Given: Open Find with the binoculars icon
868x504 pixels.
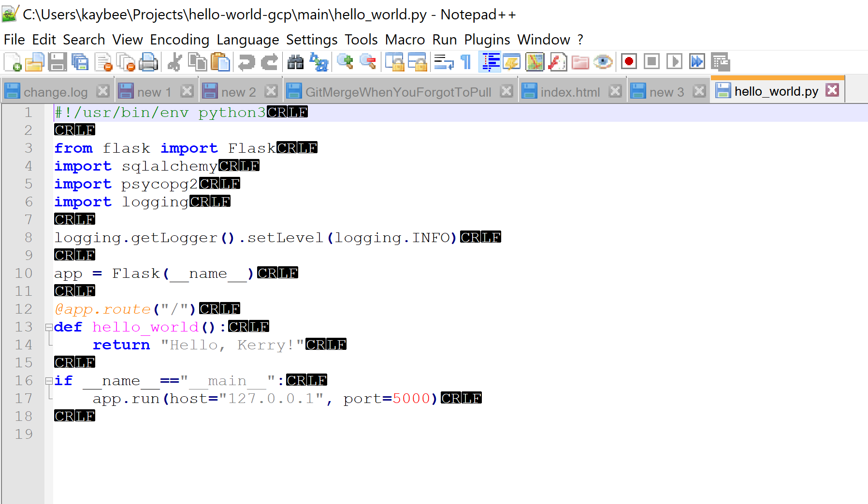Looking at the screenshot, I should (x=295, y=62).
